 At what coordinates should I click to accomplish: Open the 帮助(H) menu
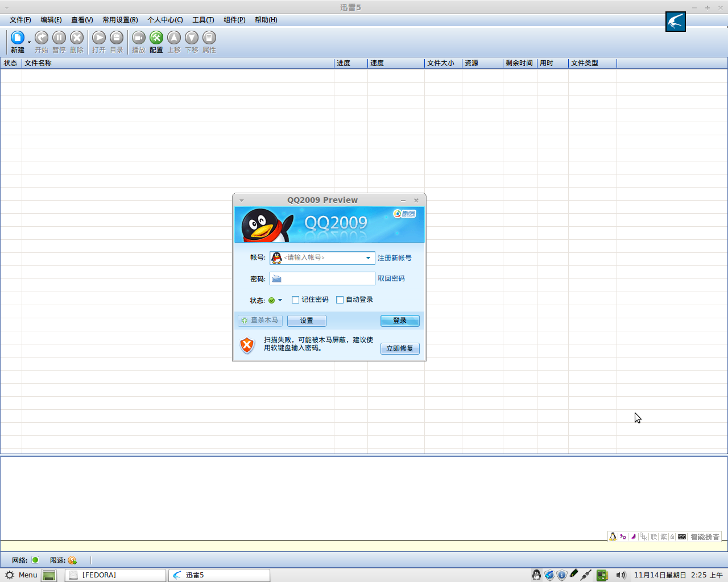pos(266,20)
